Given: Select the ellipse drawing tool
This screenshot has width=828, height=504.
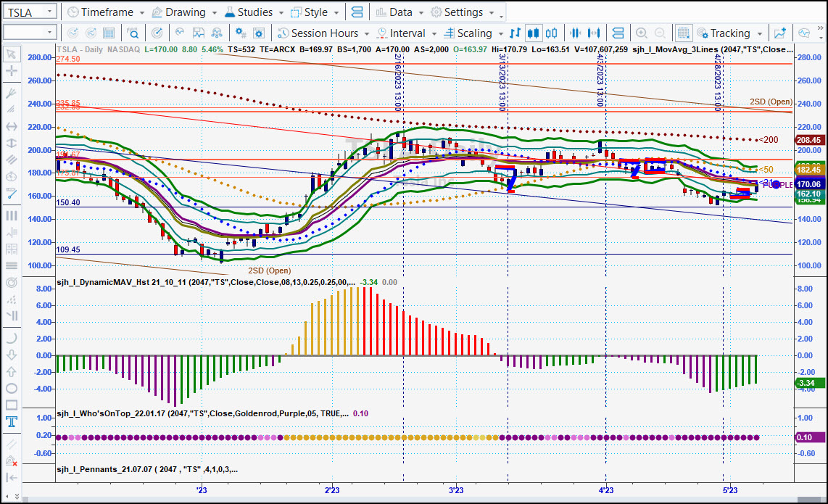Looking at the screenshot, I should 11,388.
